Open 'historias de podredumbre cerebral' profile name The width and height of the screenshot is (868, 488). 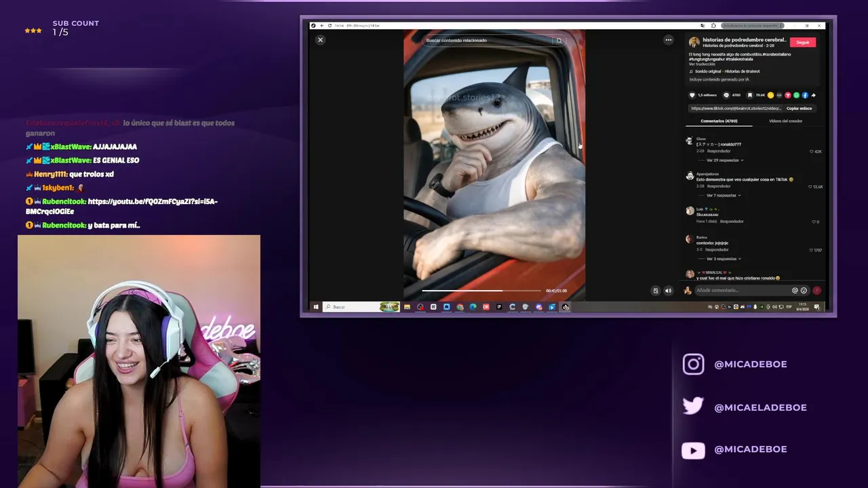coord(744,40)
